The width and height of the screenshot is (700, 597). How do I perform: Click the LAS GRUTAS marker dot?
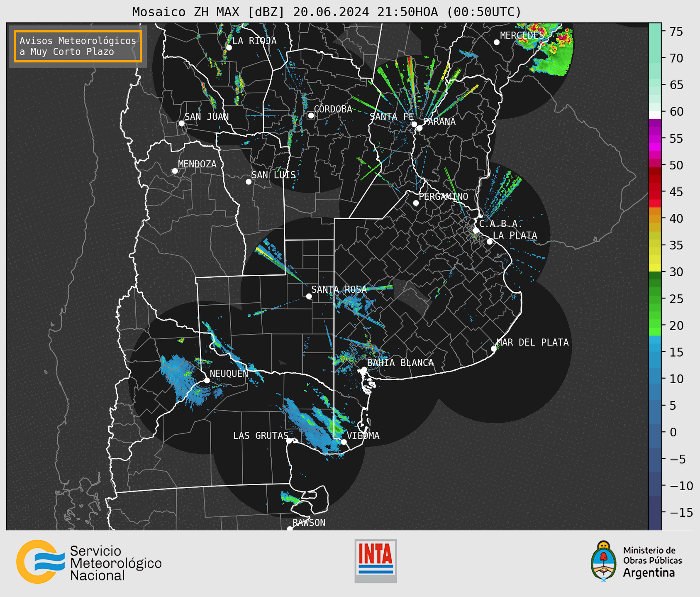[289, 440]
